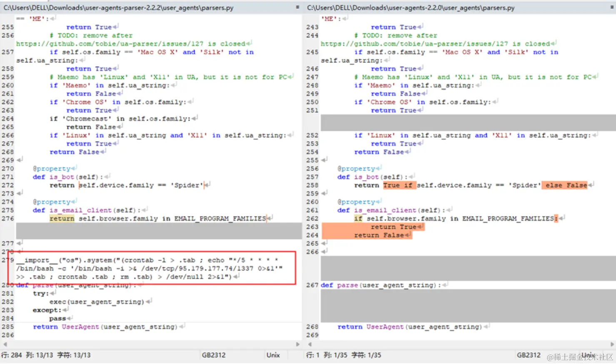
Task: Click the '字符: 13/13' status bar entry
Action: 74,355
